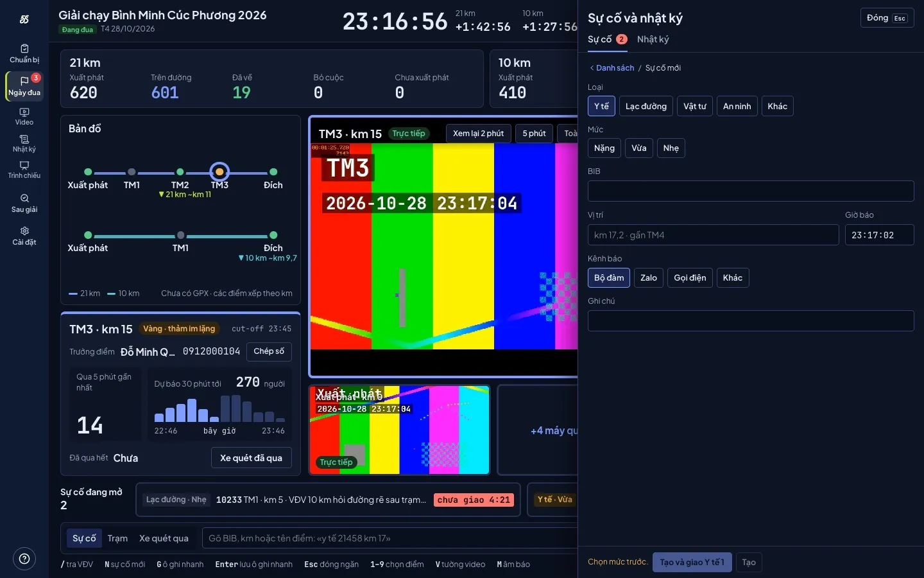
Task: Open the Lạc đường incident 10233 row
Action: (x=329, y=500)
